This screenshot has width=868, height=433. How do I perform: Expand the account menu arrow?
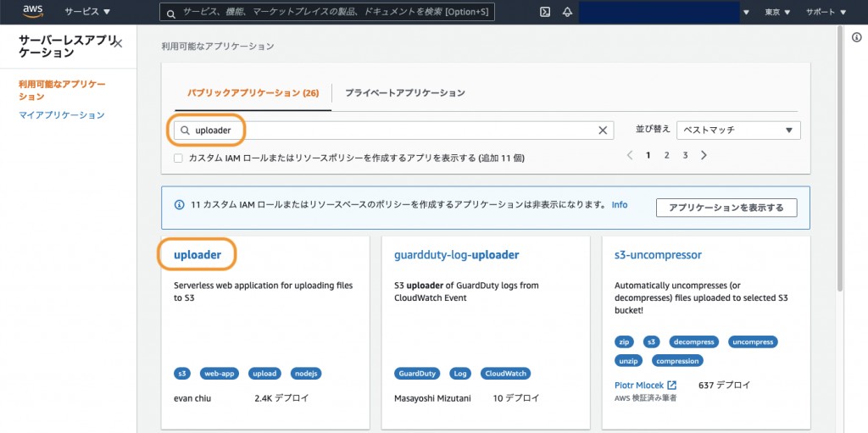(746, 12)
